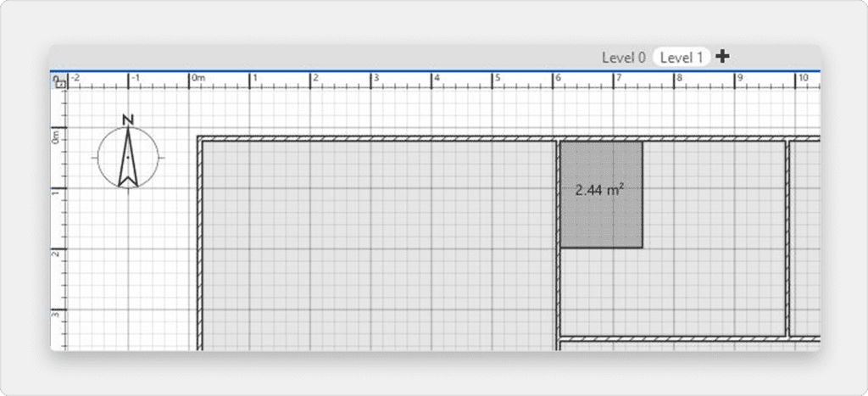Add a new level with plus icon
Image resolution: width=868 pixels, height=396 pixels.
click(722, 57)
